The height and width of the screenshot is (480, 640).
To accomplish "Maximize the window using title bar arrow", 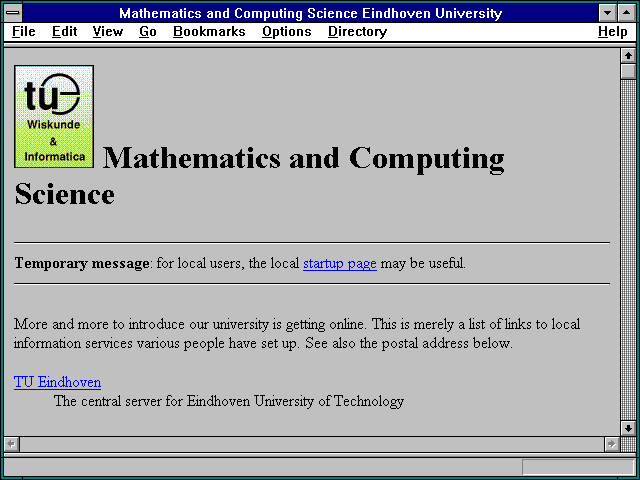I will [626, 13].
